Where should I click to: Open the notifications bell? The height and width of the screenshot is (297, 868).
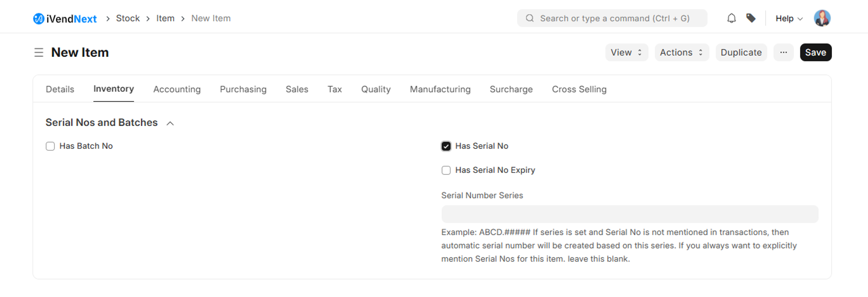(x=731, y=18)
